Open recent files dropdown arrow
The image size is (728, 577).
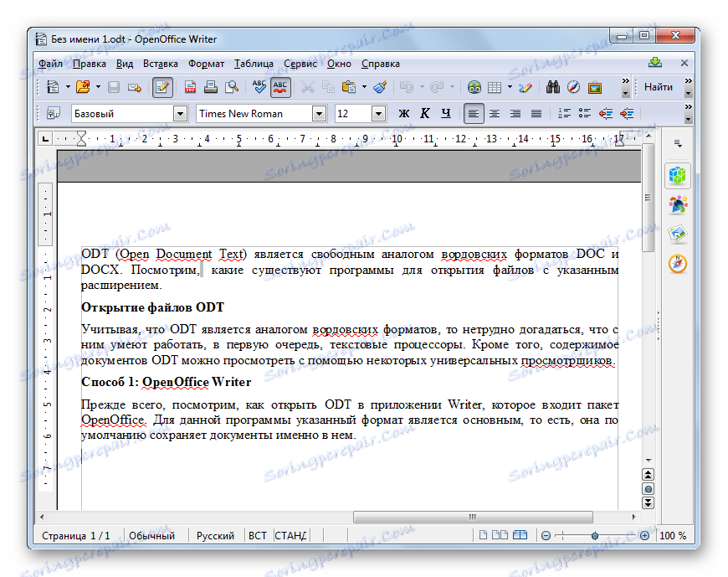pos(98,87)
